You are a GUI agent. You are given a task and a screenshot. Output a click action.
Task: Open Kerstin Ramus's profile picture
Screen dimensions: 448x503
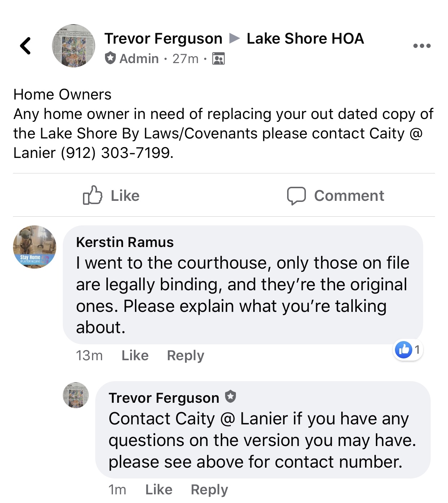pyautogui.click(x=35, y=247)
